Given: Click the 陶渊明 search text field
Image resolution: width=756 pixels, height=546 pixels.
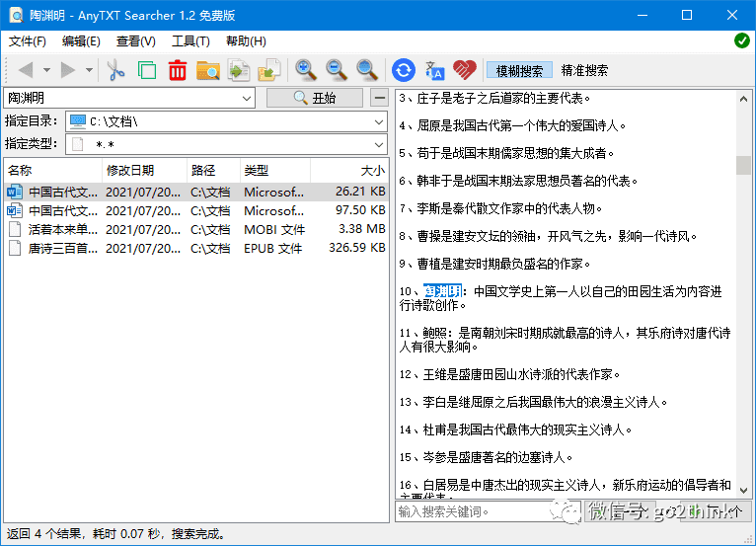Looking at the screenshot, I should click(123, 99).
